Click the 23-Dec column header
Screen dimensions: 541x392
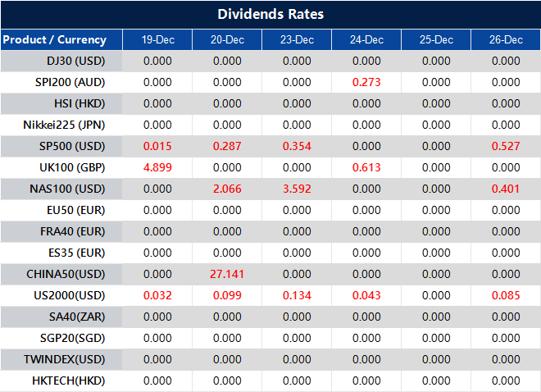point(297,39)
